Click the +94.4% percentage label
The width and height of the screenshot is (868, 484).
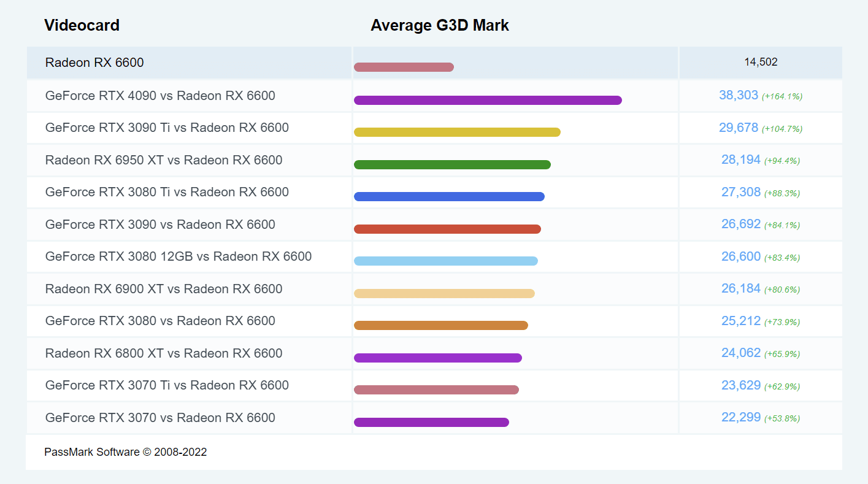pos(782,161)
